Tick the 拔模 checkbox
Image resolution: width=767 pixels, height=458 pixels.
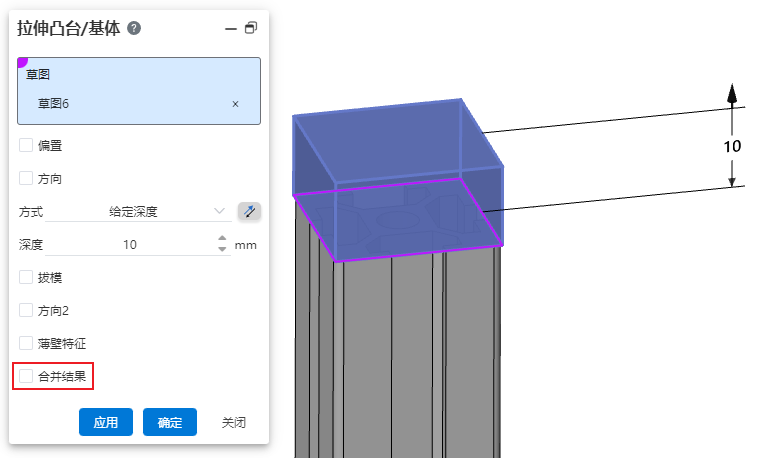26,277
